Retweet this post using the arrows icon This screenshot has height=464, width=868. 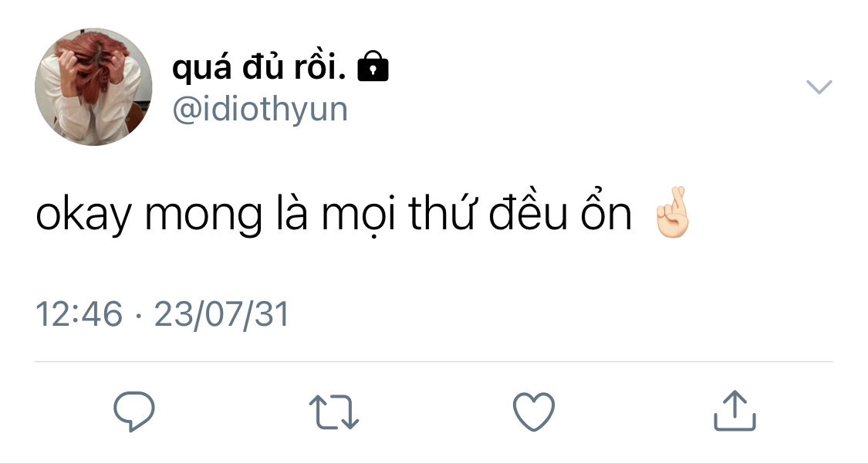click(x=334, y=412)
